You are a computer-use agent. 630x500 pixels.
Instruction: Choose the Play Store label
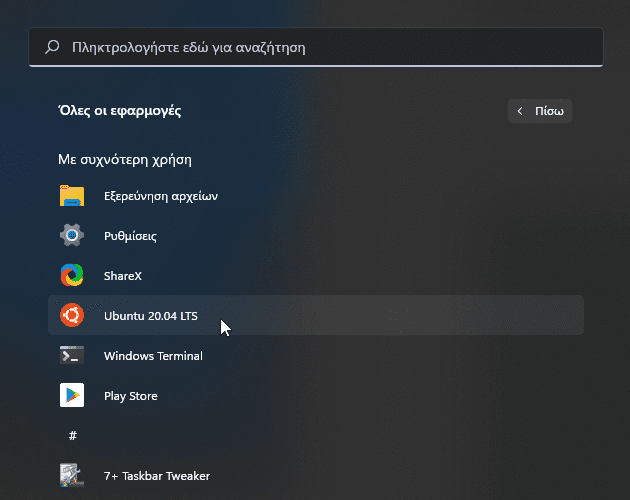click(131, 396)
